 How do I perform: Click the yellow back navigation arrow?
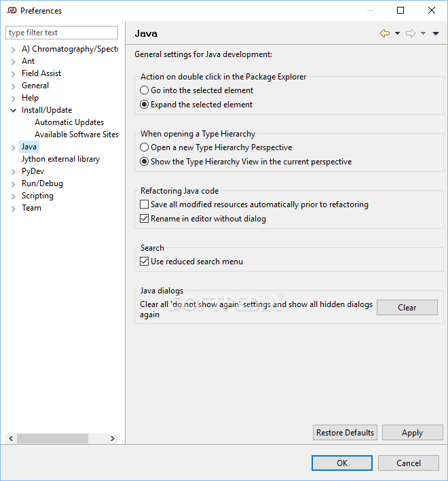(x=385, y=33)
